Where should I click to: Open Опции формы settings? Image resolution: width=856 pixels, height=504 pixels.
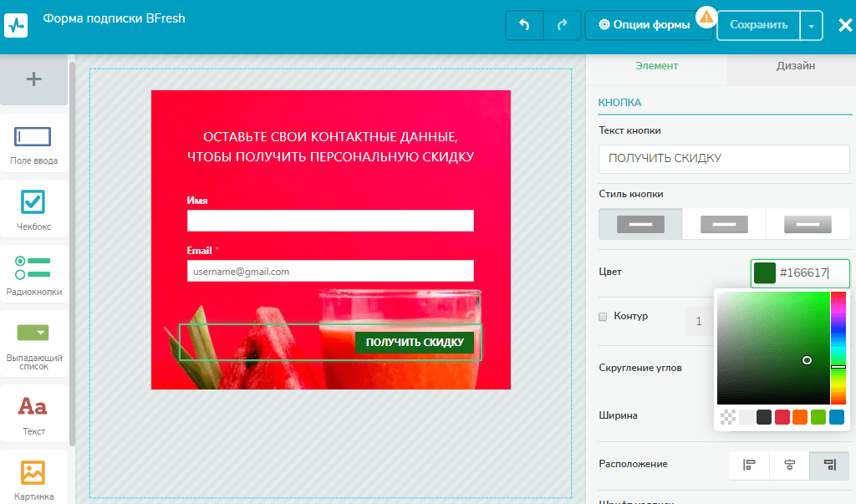pos(645,25)
